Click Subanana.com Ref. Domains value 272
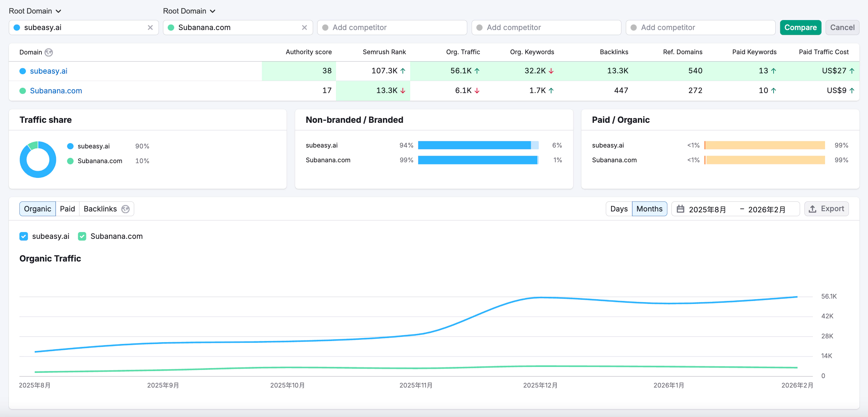Screen dimensions: 868x417 pyautogui.click(x=695, y=90)
